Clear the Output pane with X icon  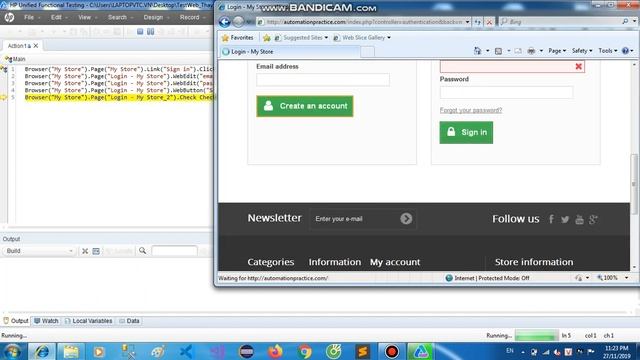(x=85, y=251)
